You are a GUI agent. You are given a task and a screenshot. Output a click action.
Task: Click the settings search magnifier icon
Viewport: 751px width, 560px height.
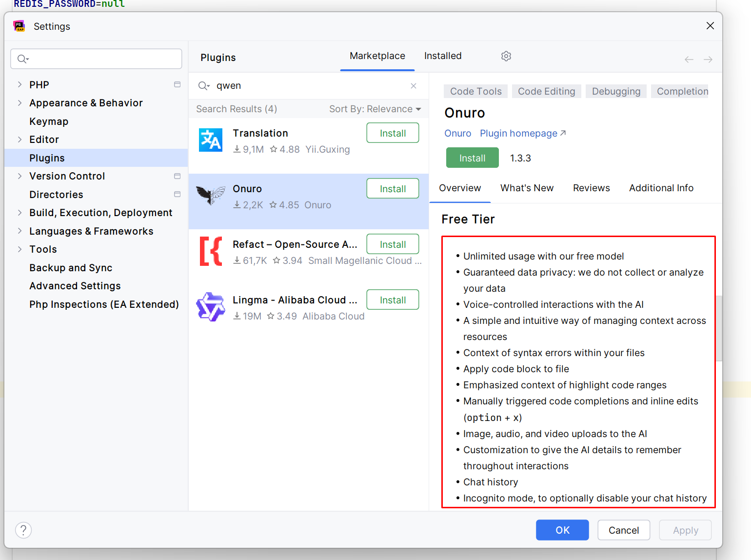click(23, 59)
